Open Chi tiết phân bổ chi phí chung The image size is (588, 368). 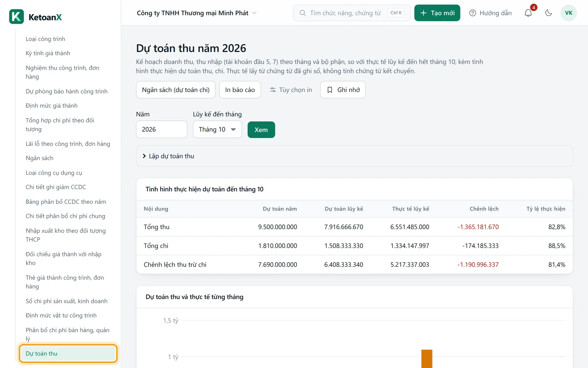(65, 216)
